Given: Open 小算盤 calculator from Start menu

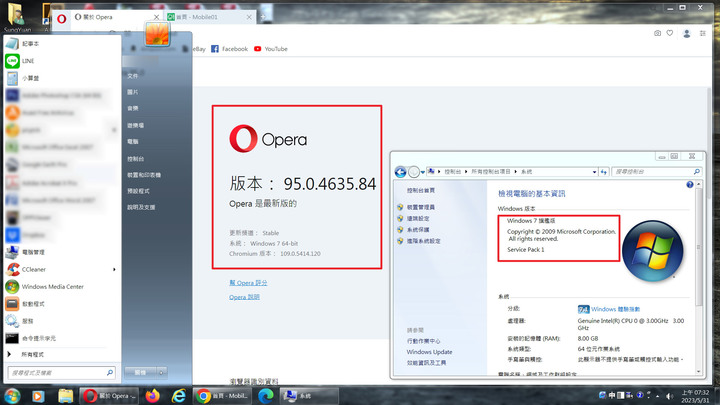Looking at the screenshot, I should pos(60,78).
